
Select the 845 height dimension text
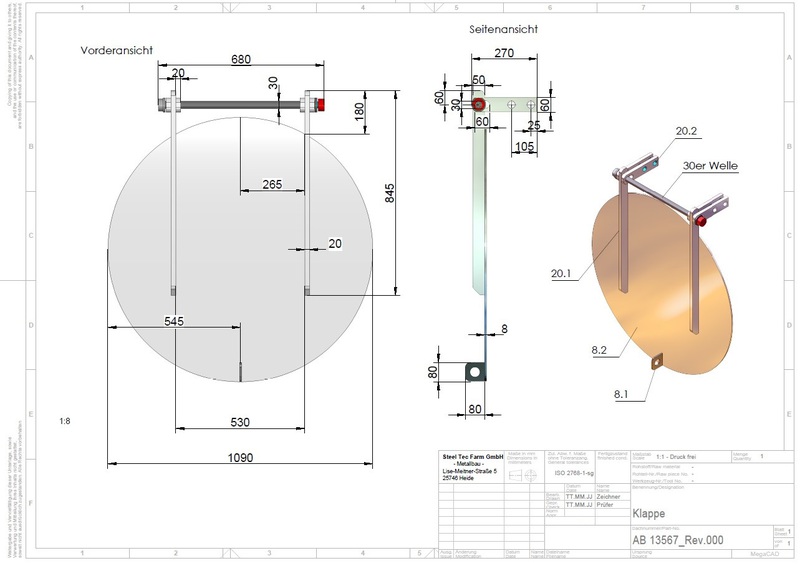coord(393,193)
